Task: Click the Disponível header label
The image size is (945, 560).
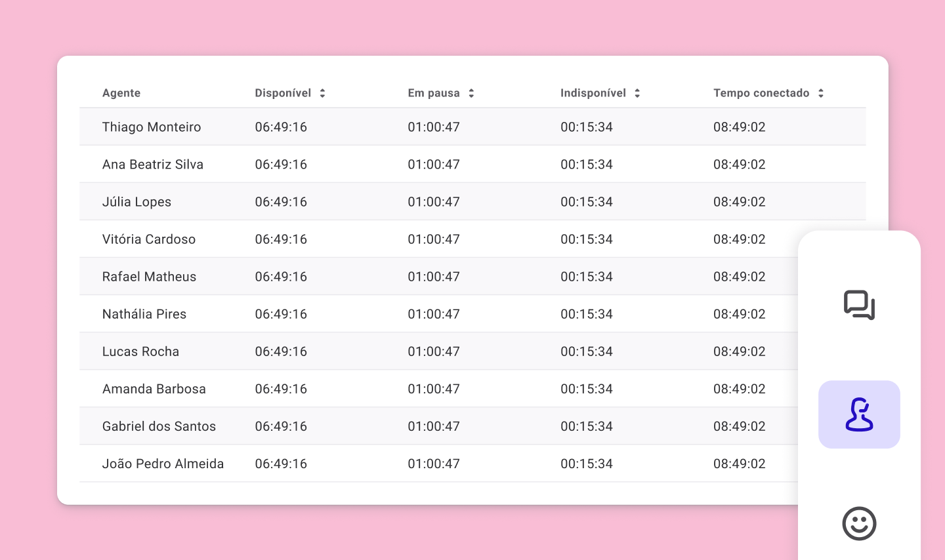Action: pos(283,93)
